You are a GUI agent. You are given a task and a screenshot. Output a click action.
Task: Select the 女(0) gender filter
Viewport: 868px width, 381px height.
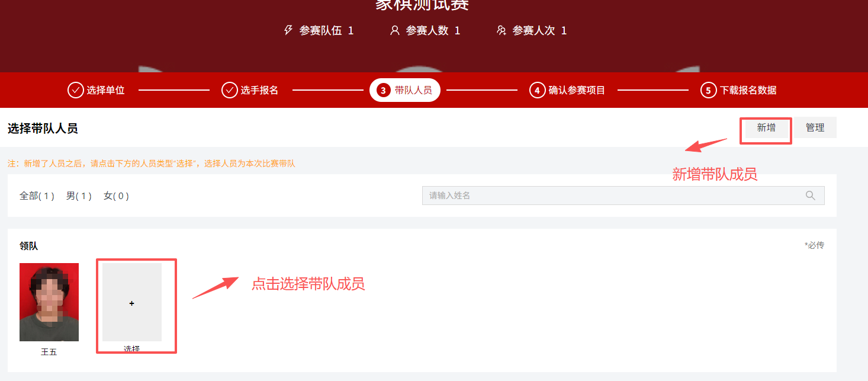(x=116, y=196)
